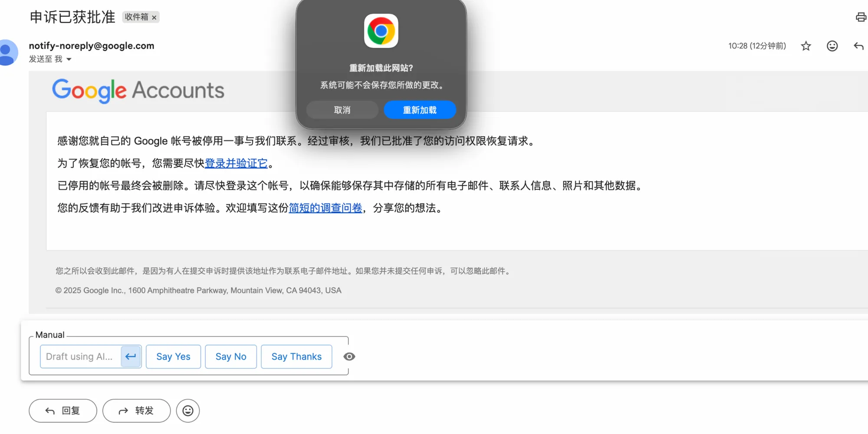Click sender address notify-noreply@google.com
This screenshot has height=434, width=868.
click(92, 46)
